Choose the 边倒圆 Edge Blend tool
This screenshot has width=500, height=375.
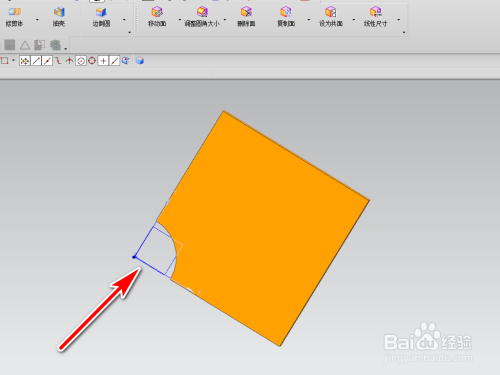[101, 17]
